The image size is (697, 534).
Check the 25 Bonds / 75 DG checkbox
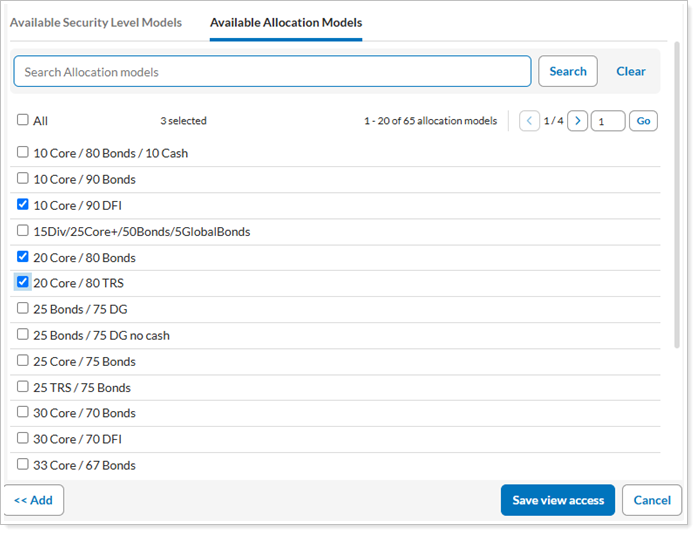click(23, 308)
